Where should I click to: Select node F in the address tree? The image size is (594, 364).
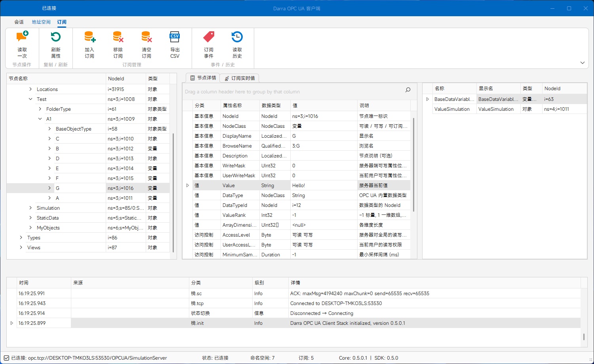click(x=88, y=178)
